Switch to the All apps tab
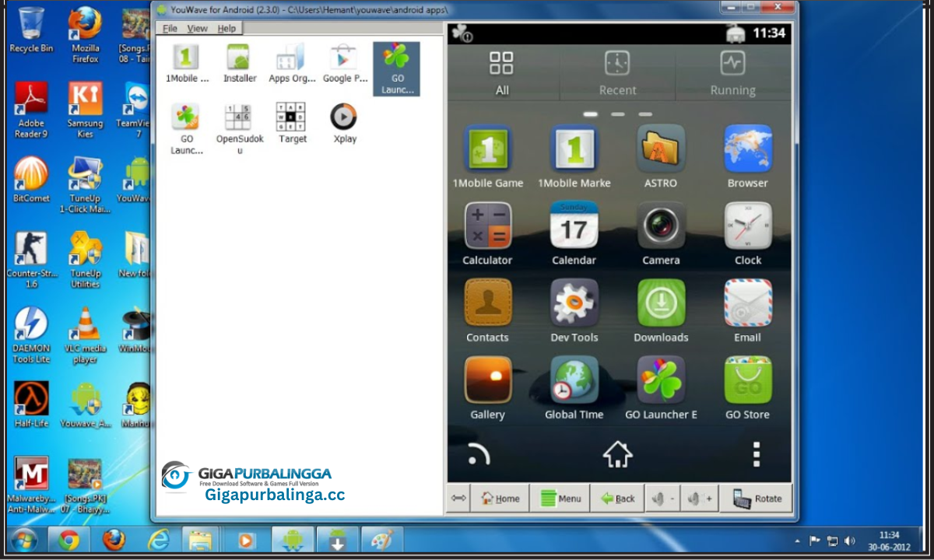This screenshot has height=560, width=934. point(502,73)
